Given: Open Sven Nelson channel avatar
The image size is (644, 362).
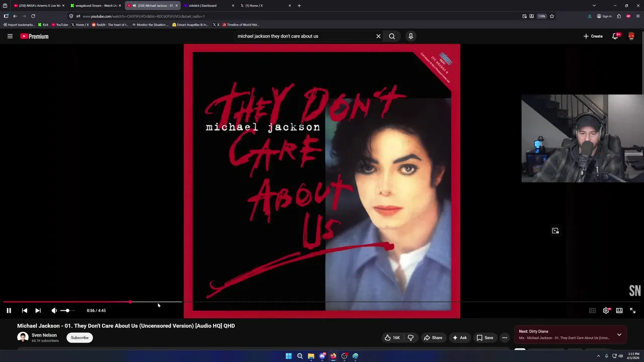Looking at the screenshot, I should coord(23,337).
